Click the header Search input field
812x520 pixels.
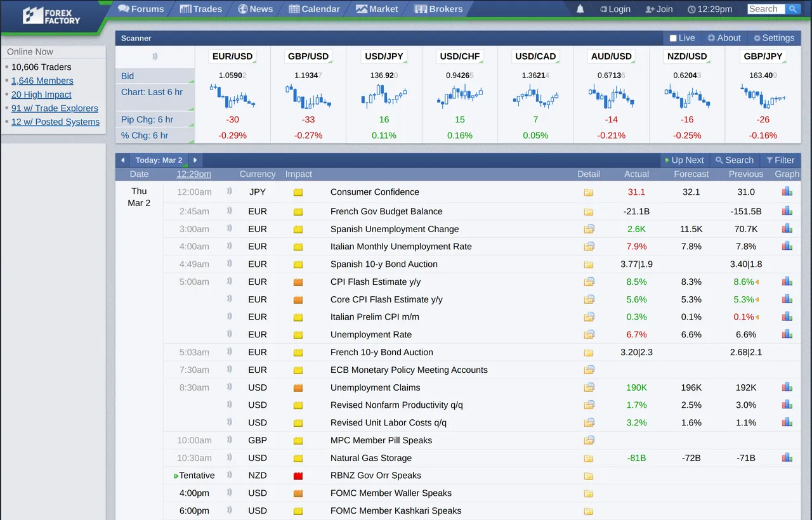click(x=767, y=9)
